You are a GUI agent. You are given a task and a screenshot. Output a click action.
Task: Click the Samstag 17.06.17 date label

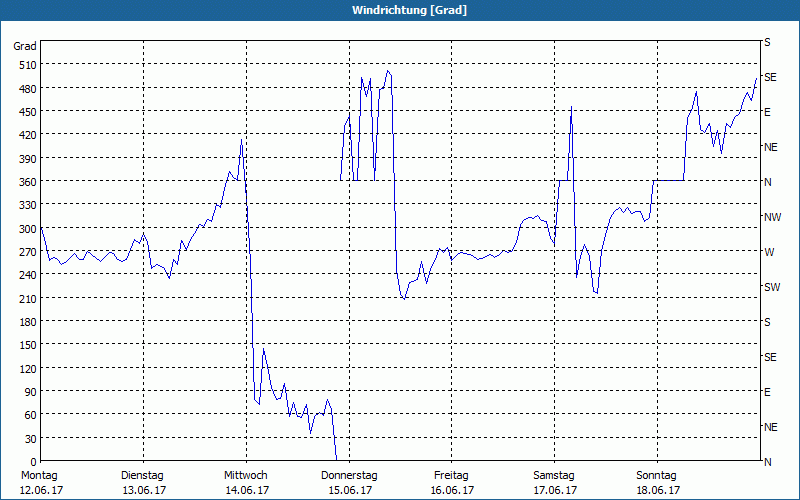click(554, 483)
